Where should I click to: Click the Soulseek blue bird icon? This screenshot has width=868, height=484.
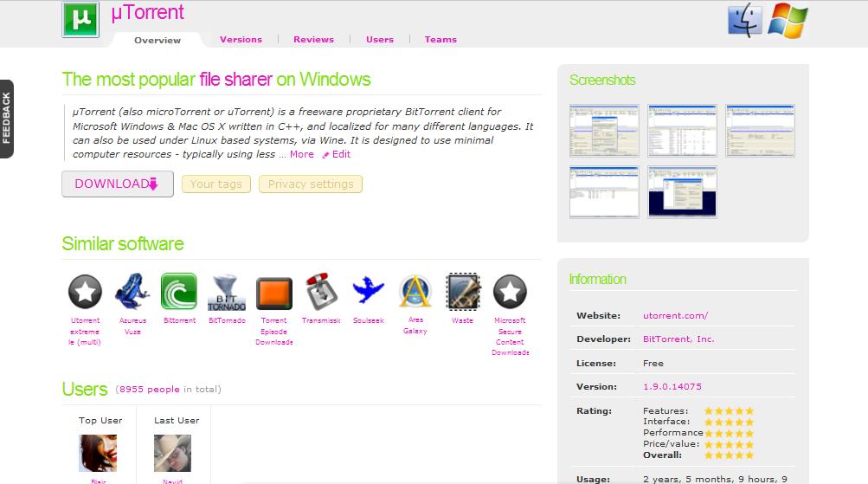click(x=368, y=292)
